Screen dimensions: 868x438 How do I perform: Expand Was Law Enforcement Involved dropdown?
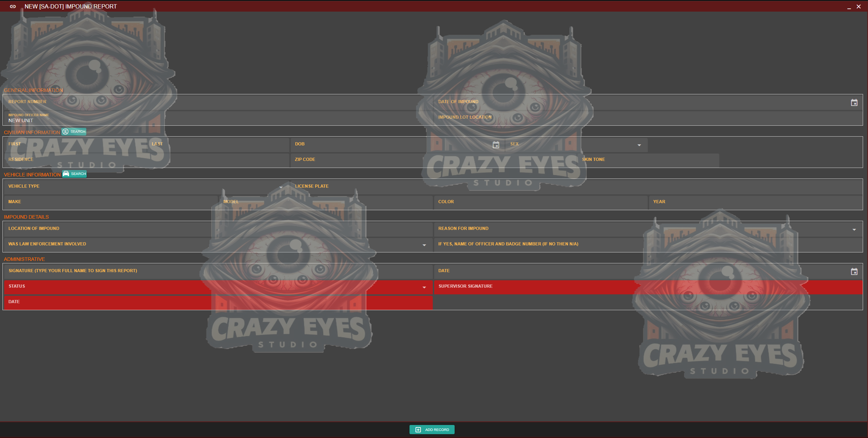coord(424,245)
